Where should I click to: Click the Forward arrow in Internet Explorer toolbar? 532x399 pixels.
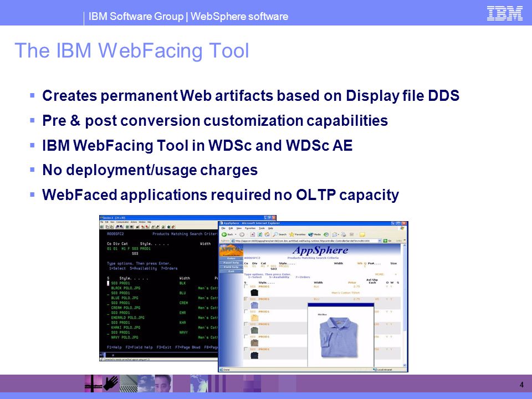(242, 234)
